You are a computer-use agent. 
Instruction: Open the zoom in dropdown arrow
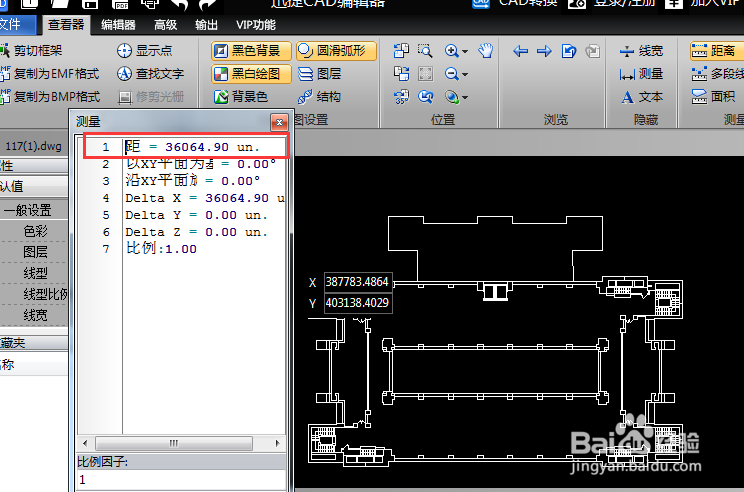465,51
